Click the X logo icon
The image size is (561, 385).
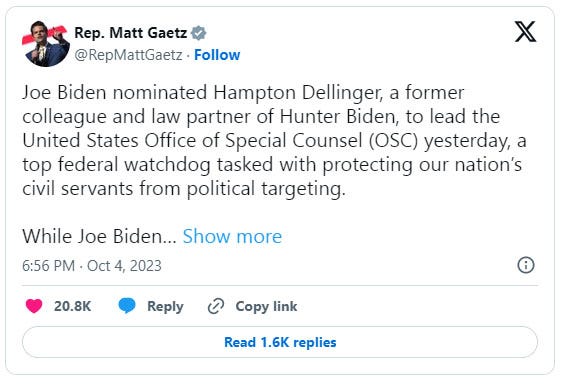click(x=525, y=31)
